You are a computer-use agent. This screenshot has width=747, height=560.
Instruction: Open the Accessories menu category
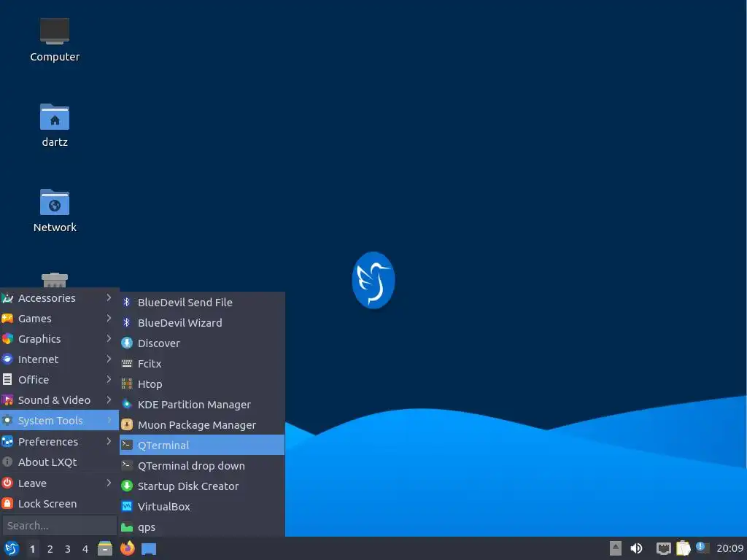click(59, 298)
